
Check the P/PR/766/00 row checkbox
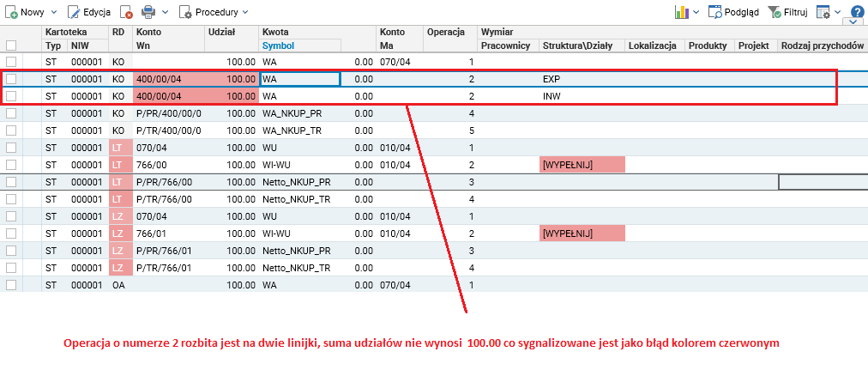(x=11, y=182)
